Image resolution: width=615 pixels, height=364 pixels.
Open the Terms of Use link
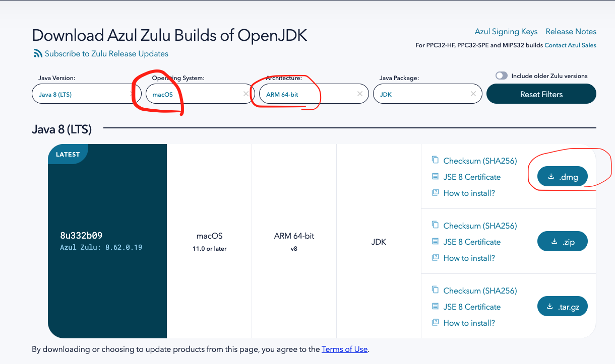(345, 349)
